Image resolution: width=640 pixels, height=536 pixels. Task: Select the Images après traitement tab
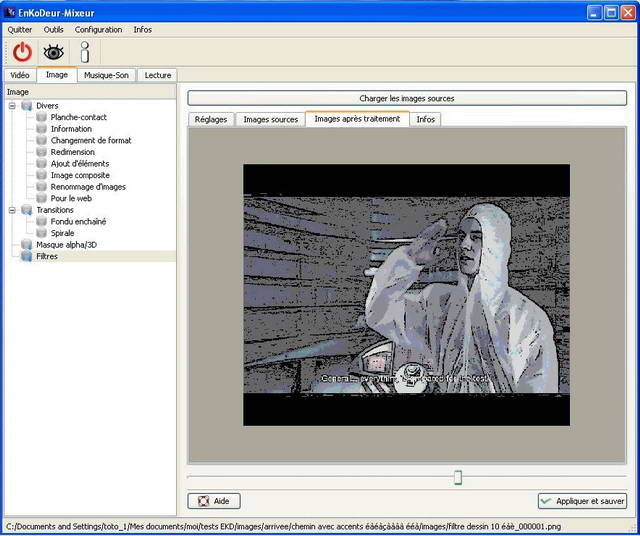point(357,119)
